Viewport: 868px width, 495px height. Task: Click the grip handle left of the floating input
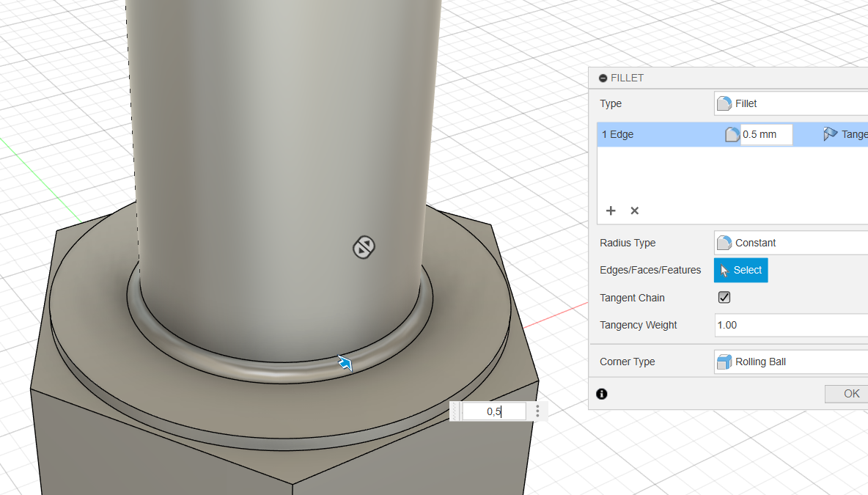[x=455, y=411]
